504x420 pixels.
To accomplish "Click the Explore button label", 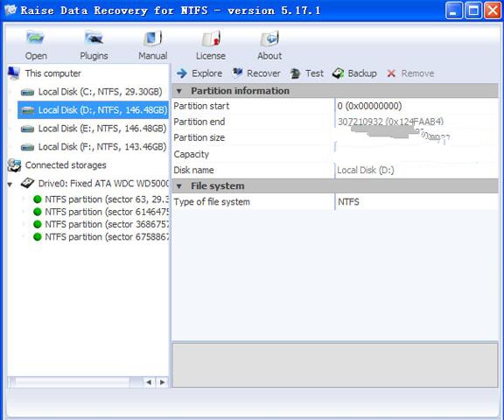I will [x=207, y=73].
